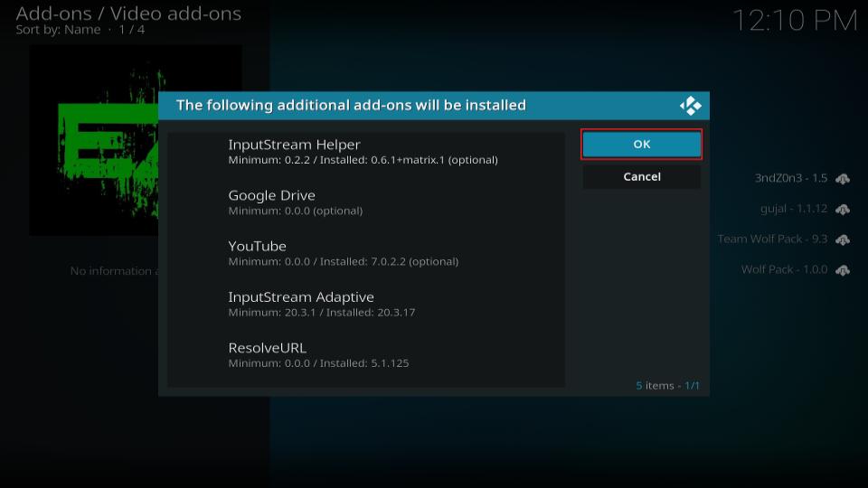Click 'Minimum: 0.0.0 / Installed: 5.1.125' text
This screenshot has width=868, height=488.
(318, 363)
